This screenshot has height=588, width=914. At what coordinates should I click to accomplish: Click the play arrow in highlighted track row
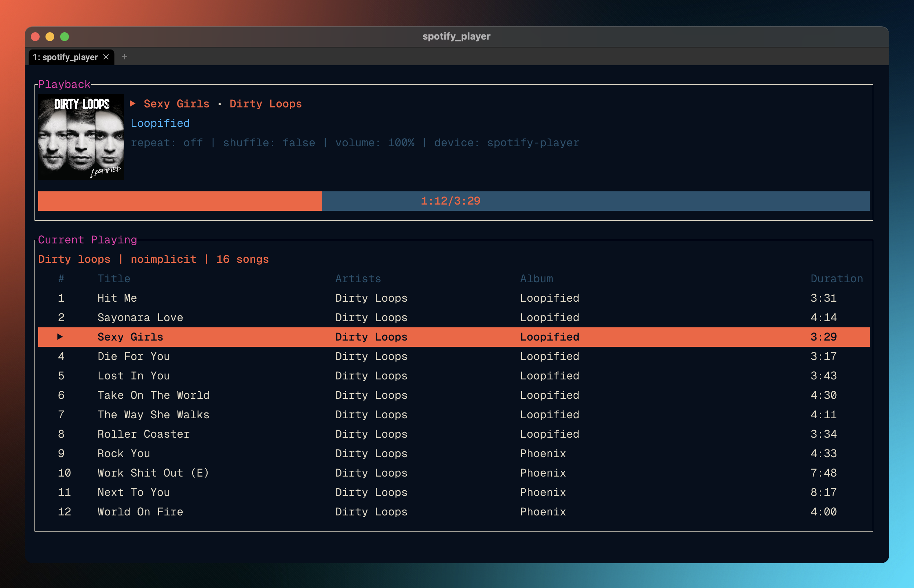click(60, 337)
